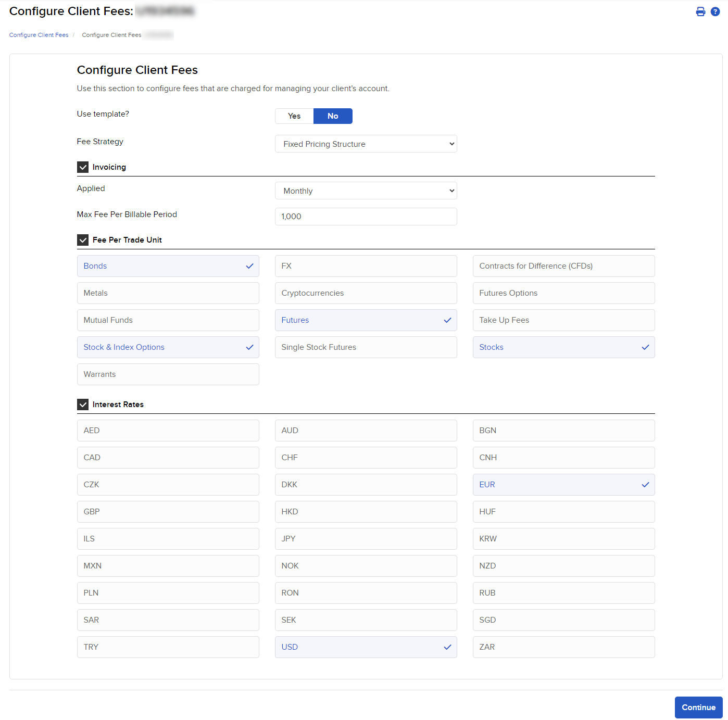Image resolution: width=728 pixels, height=720 pixels.
Task: Open the help question mark icon
Action: [x=716, y=12]
